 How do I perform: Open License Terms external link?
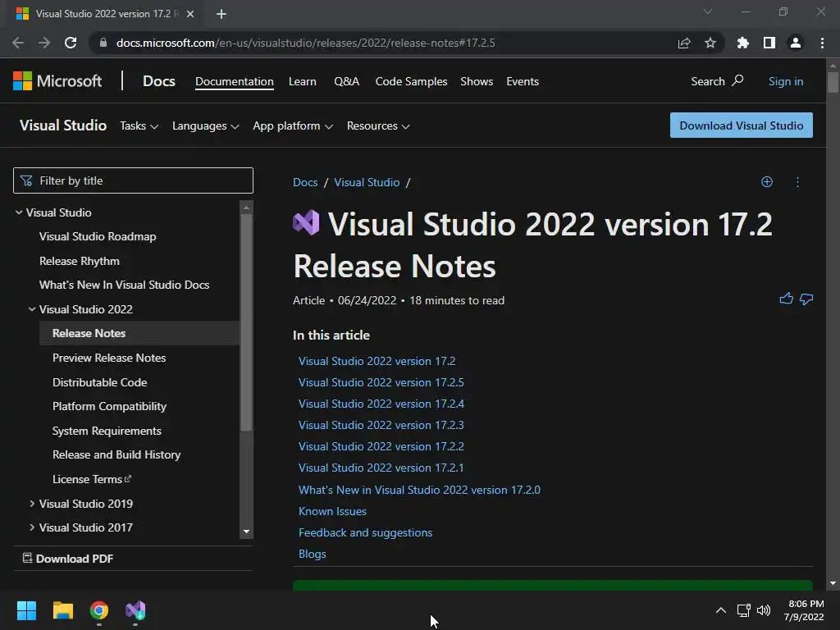92,479
